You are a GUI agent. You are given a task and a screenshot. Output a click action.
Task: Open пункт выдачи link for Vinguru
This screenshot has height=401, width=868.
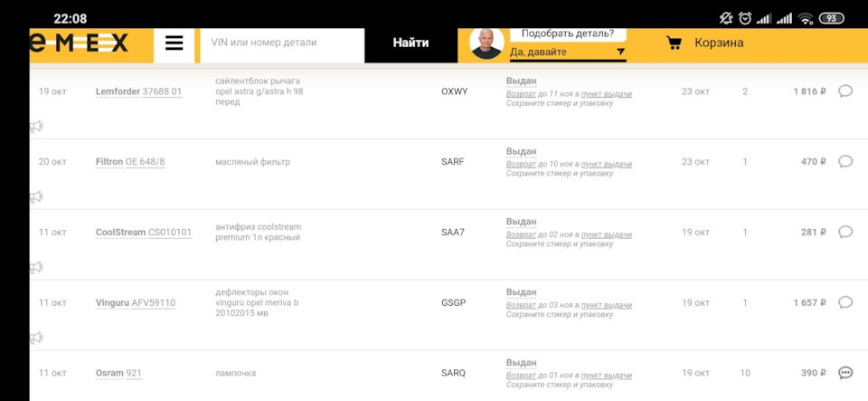606,305
